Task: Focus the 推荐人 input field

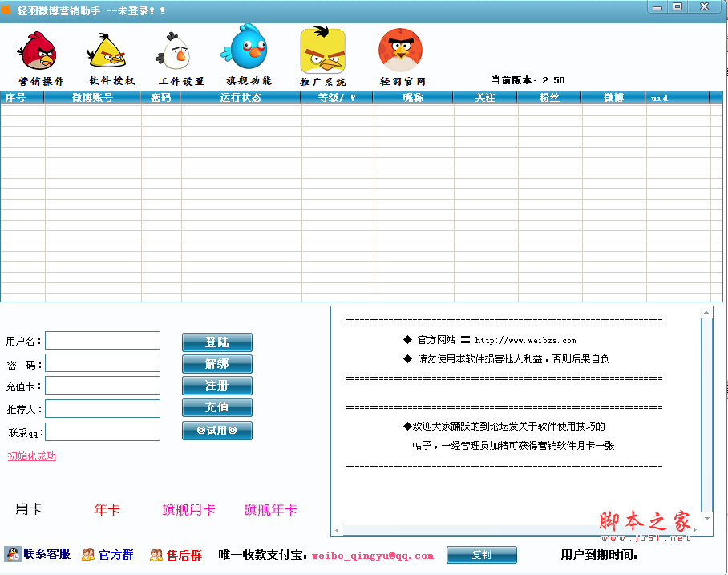Action: (x=103, y=409)
